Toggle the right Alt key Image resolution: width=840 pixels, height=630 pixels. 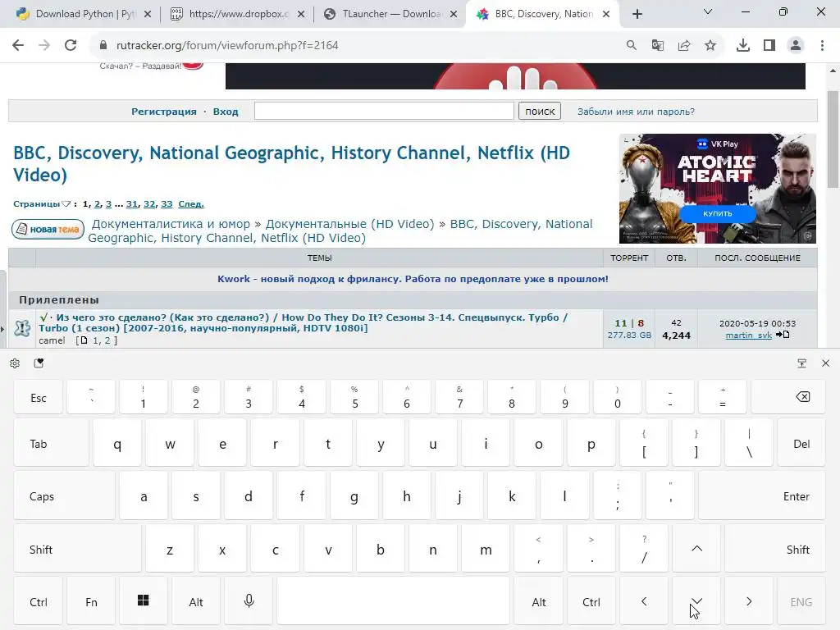[x=538, y=601]
